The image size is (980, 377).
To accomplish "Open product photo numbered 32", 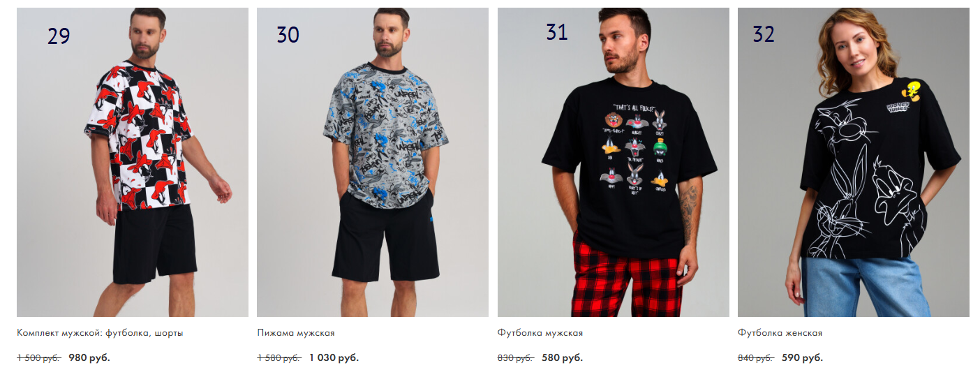I will click(854, 162).
